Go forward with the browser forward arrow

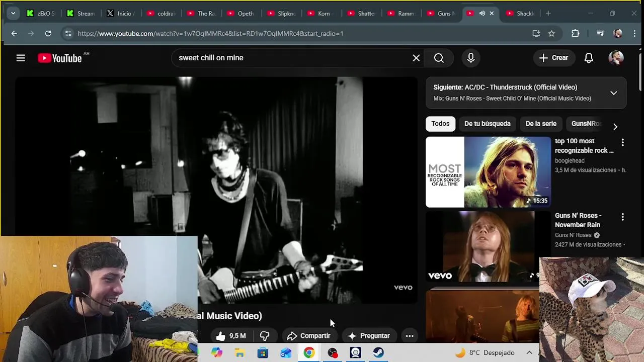[x=31, y=34]
